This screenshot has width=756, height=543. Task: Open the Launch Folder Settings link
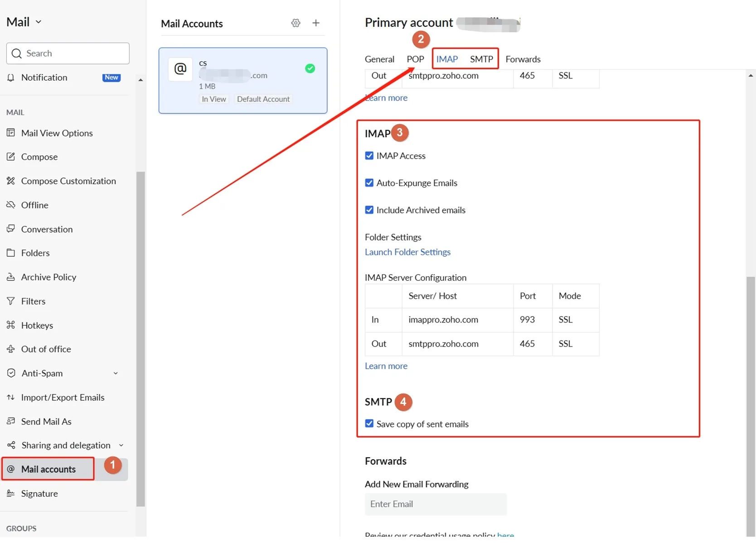(408, 252)
